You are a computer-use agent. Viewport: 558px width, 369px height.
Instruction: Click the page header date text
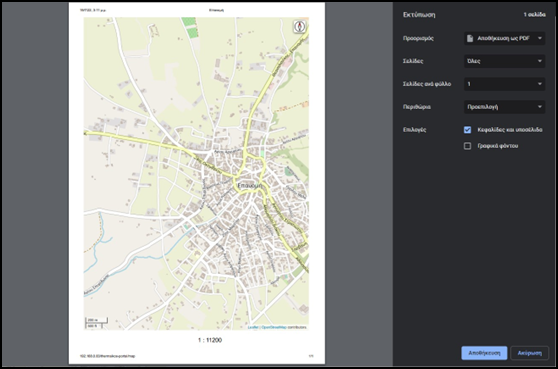coord(93,10)
